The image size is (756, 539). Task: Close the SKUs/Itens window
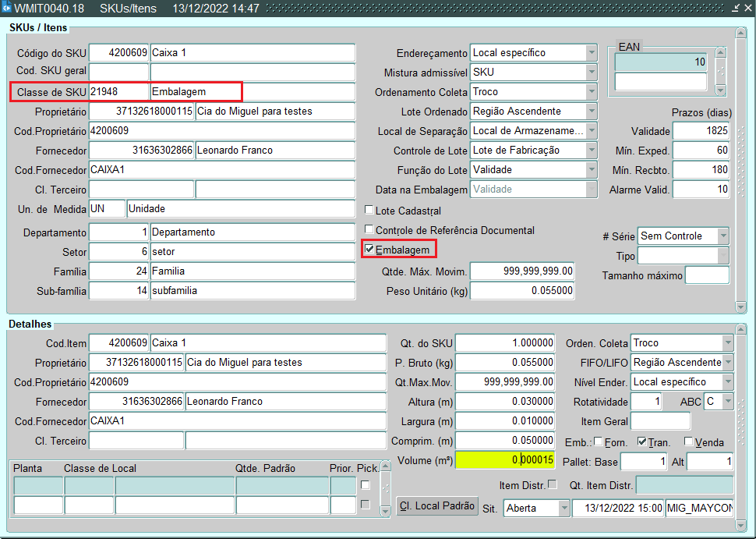747,9
